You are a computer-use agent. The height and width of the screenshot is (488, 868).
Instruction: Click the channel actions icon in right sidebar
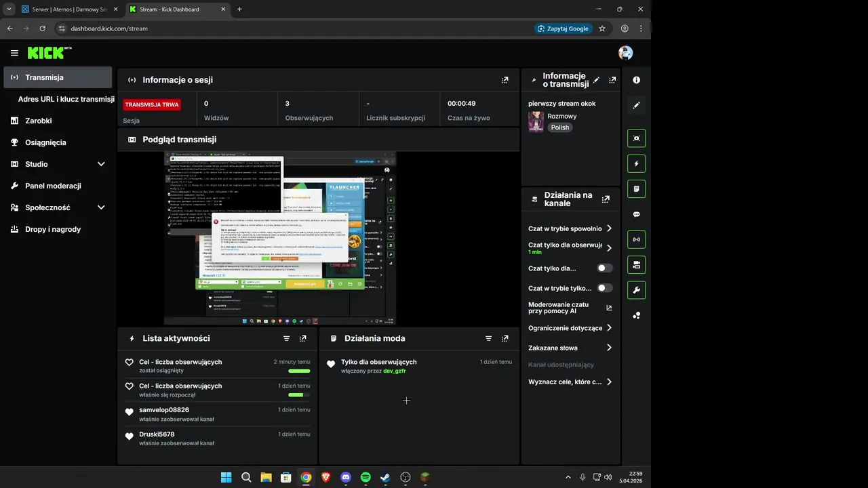coord(636,265)
